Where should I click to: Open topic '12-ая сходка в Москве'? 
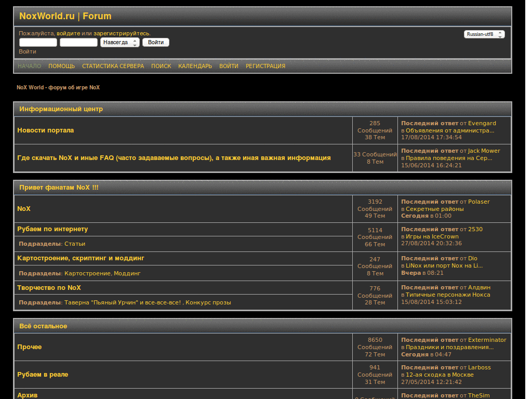[440, 375]
